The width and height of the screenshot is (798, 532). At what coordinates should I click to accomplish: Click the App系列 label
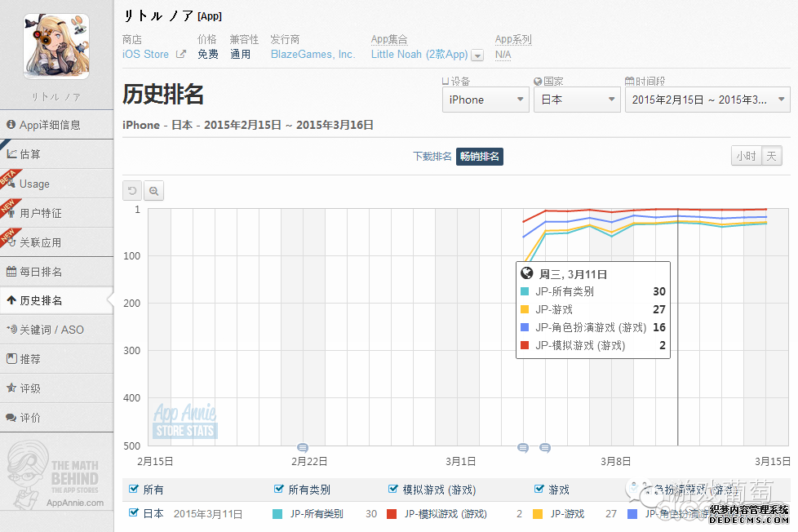click(513, 39)
